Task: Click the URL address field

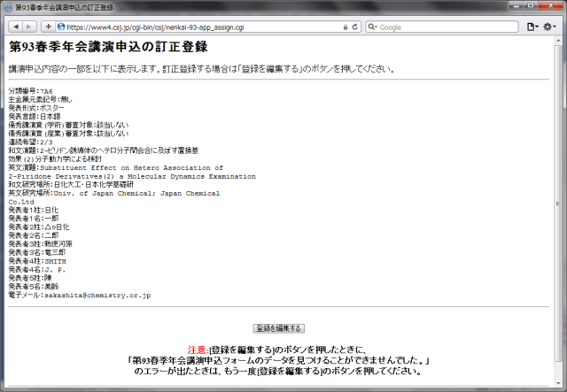Action: (x=204, y=27)
